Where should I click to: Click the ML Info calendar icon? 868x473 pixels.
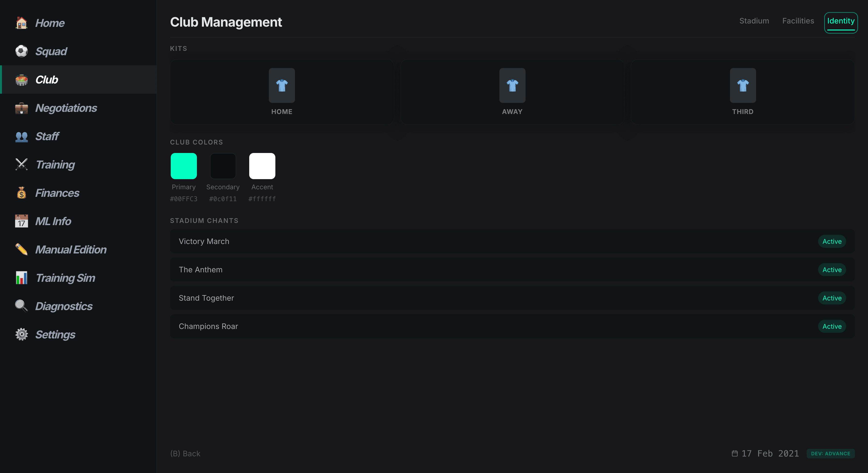pos(22,221)
